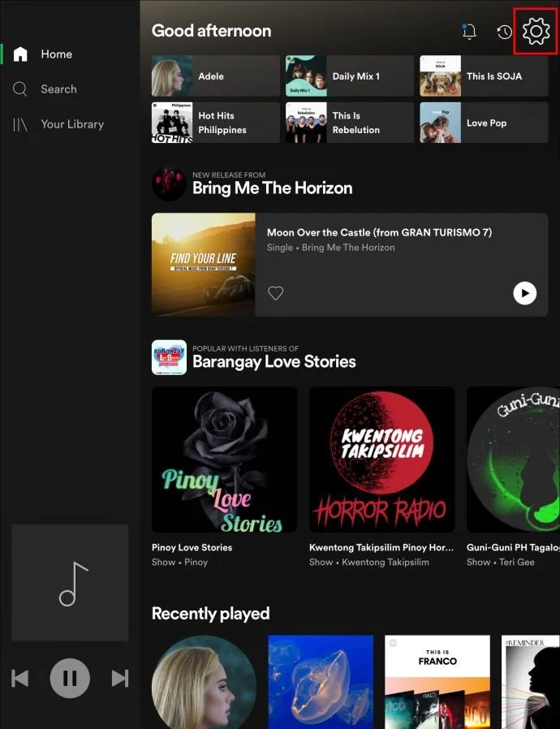Open Find Your Line album cover
Viewport: 560px width, 729px height.
[204, 265]
